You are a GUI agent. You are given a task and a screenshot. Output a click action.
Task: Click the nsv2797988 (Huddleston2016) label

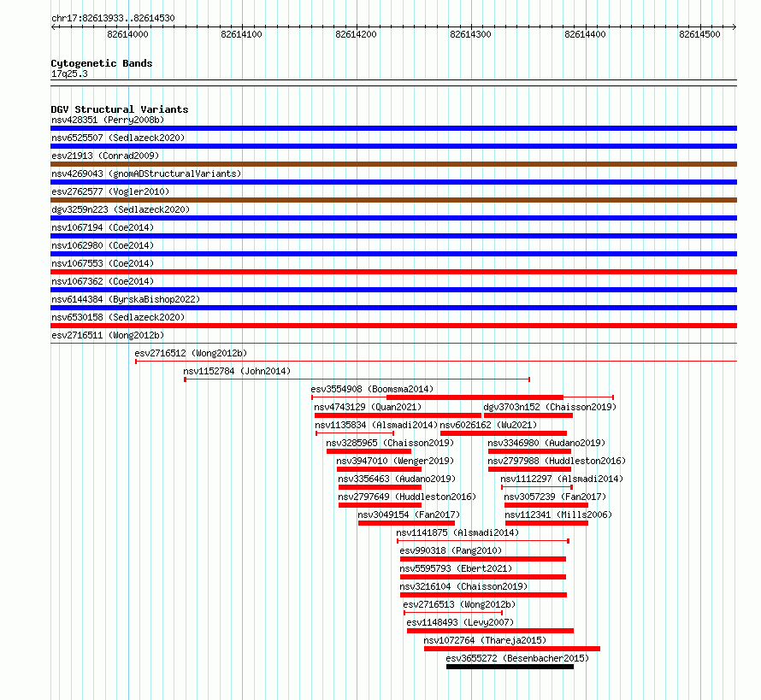click(x=557, y=461)
